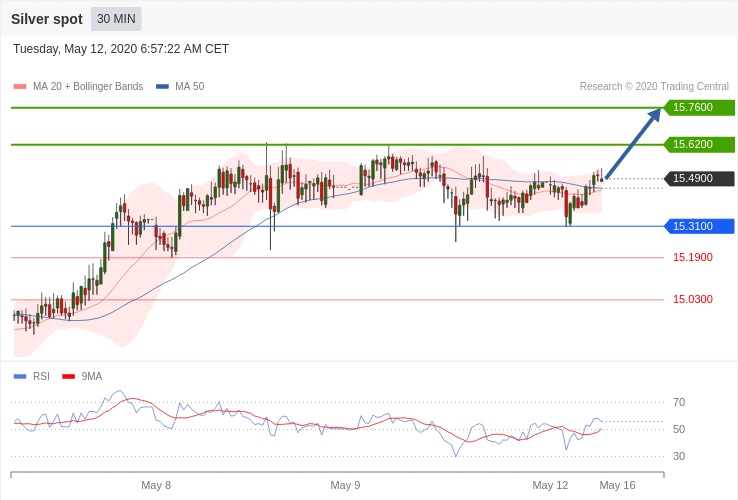Click the chart timestamp Tuesday, May 12, 2020
Screen dimensions: 738x500
point(121,48)
